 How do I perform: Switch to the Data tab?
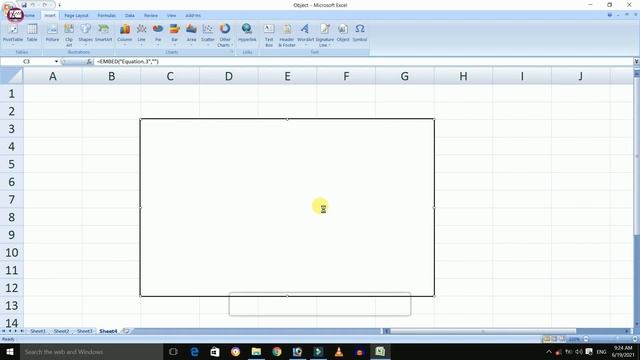pyautogui.click(x=130, y=16)
